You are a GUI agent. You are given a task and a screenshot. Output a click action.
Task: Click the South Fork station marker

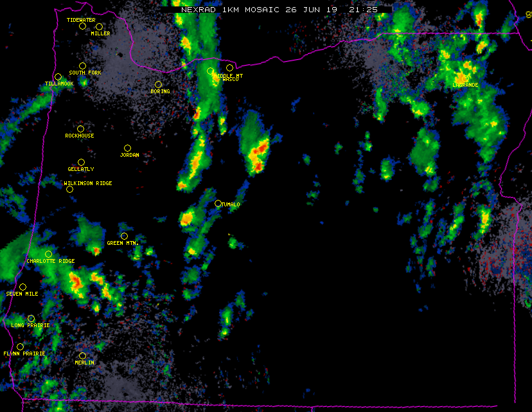[82, 66]
